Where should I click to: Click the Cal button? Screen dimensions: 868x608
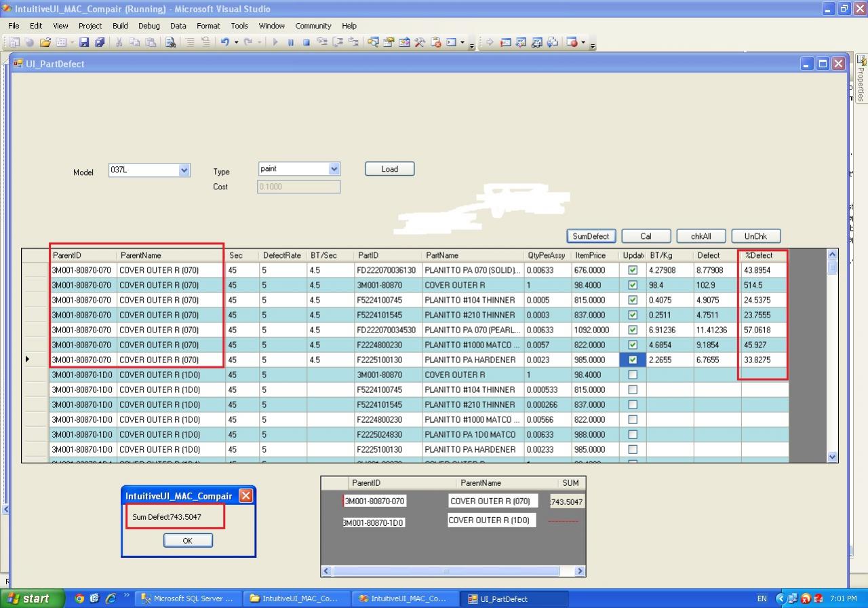(x=646, y=236)
